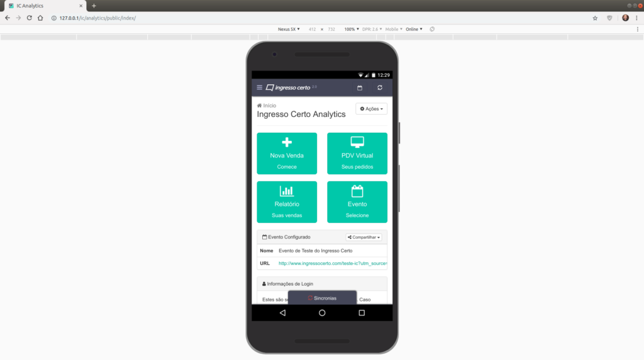Click the browser forward arrow
644x360 pixels.
click(18, 18)
